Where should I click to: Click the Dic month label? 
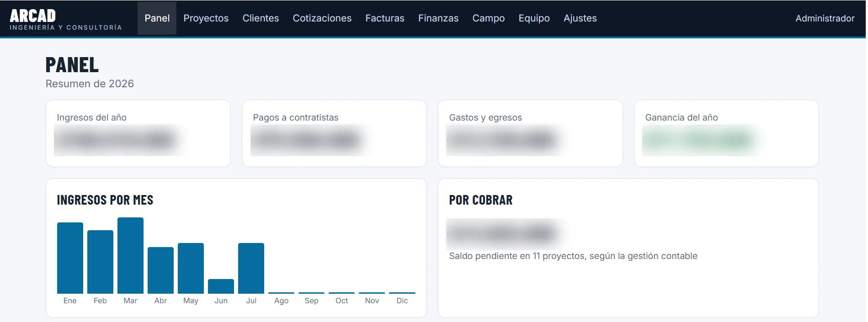tap(402, 301)
